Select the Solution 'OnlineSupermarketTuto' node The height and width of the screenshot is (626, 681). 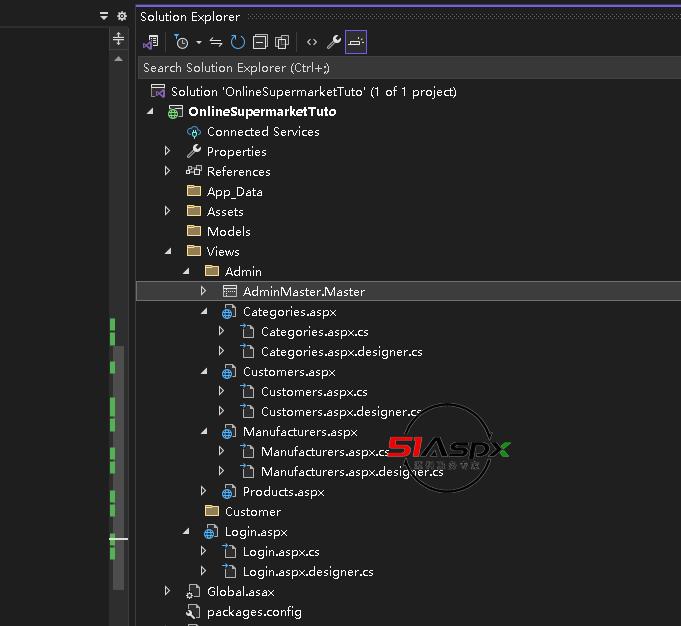(x=313, y=92)
